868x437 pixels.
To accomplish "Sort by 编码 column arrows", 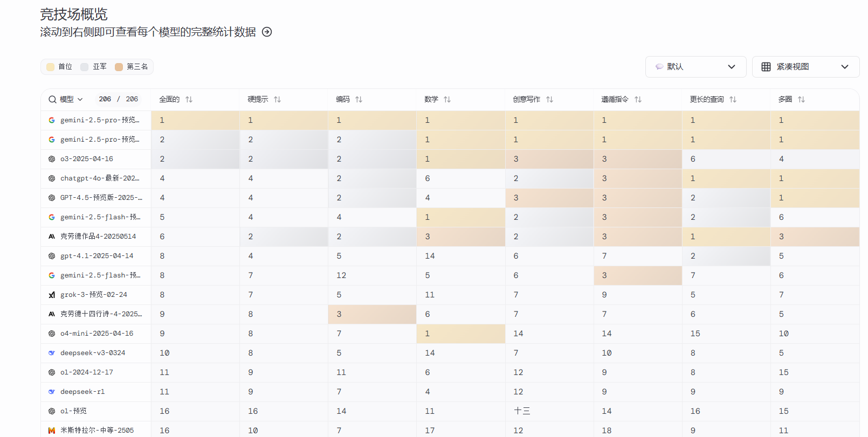I will tap(359, 99).
